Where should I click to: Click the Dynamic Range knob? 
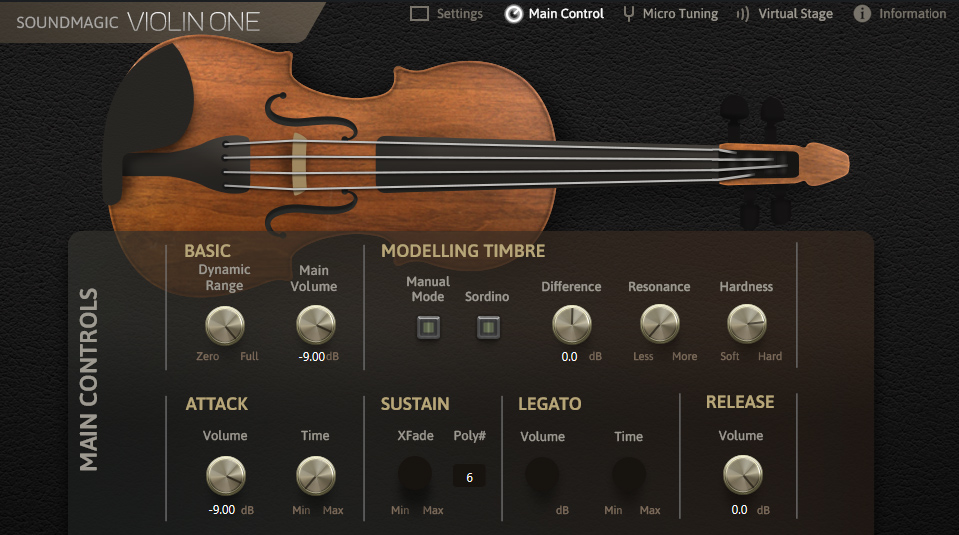click(x=224, y=325)
